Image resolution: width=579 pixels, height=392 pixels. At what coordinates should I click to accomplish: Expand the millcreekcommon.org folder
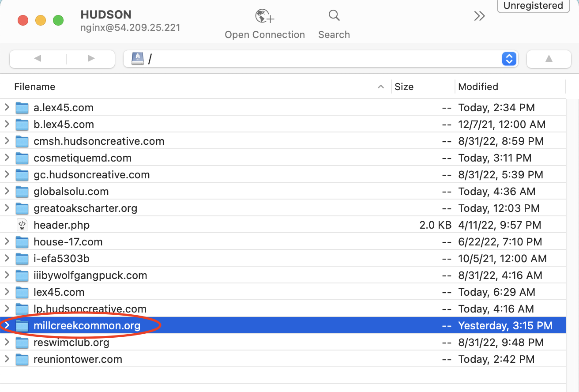point(7,325)
